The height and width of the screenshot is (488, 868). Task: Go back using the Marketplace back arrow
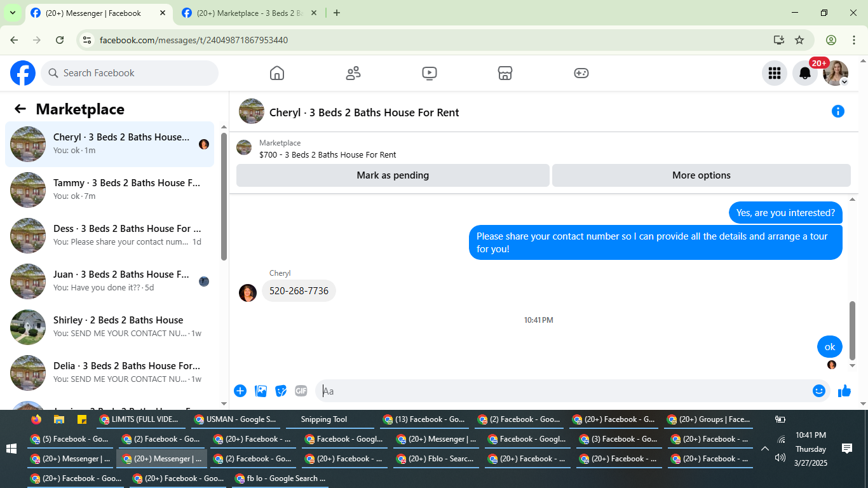coord(20,109)
